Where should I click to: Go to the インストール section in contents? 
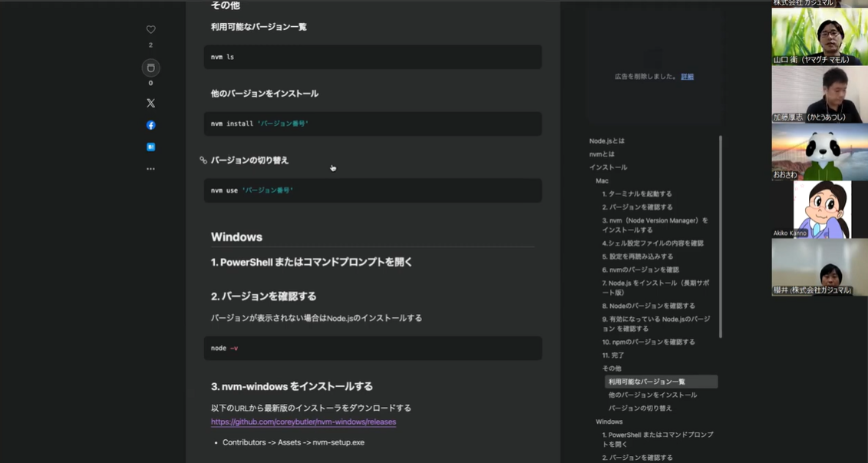tap(608, 167)
